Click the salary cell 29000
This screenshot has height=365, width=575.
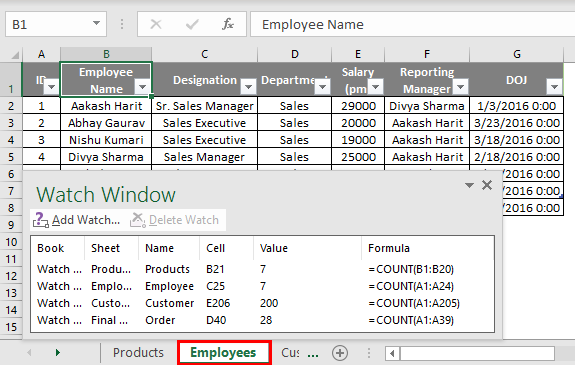(358, 106)
